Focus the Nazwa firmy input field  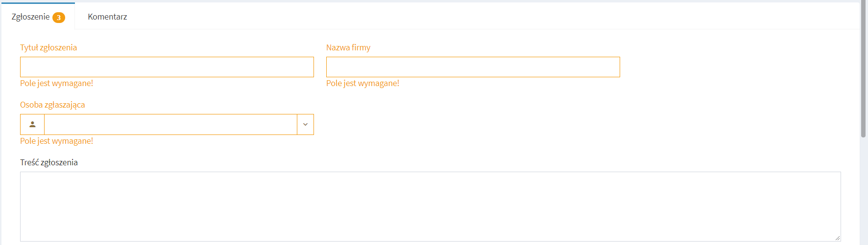473,67
